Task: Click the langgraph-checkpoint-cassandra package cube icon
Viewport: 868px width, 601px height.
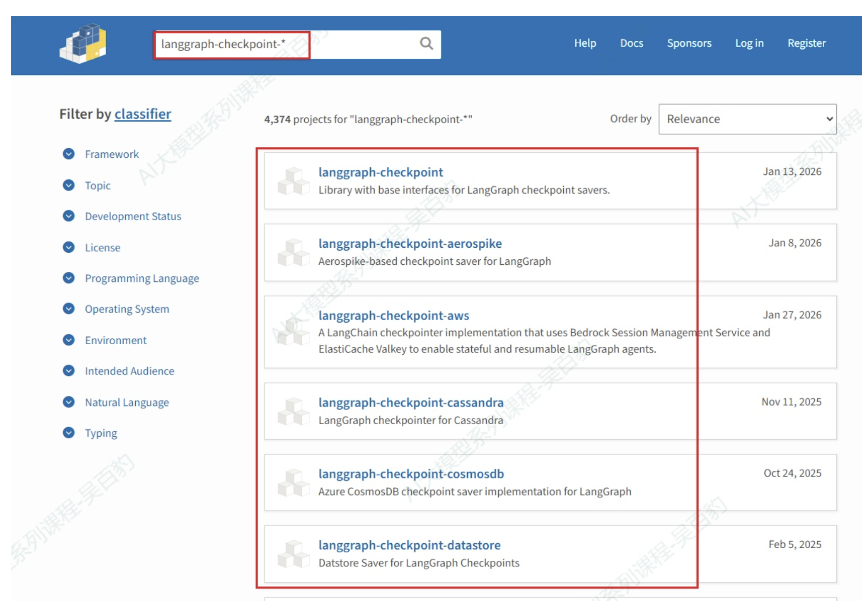Action: point(294,411)
